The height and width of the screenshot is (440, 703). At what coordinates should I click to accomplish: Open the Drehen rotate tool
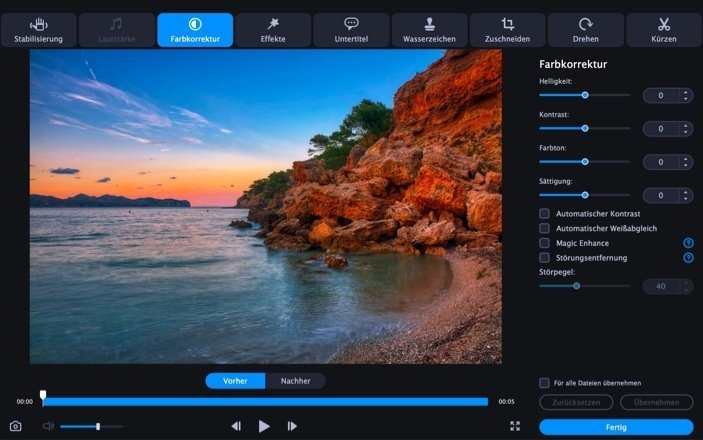[586, 30]
